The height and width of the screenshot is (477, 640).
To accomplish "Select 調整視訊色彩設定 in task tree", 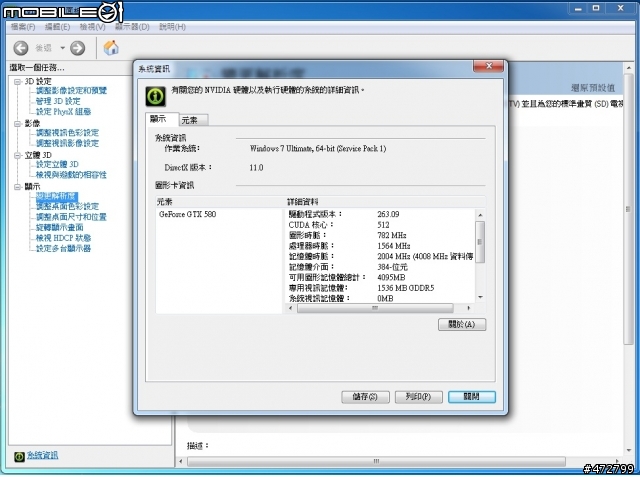I will [67, 133].
